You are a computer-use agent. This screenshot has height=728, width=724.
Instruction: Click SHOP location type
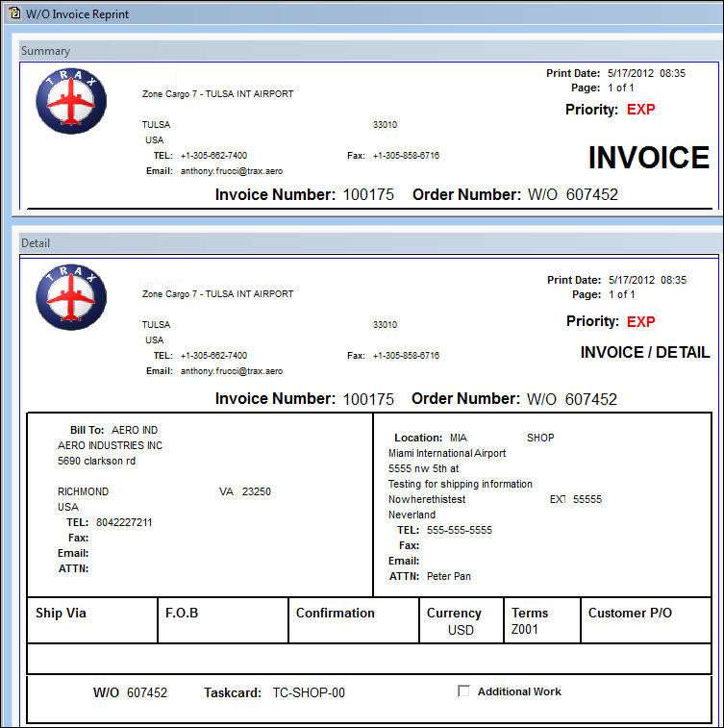pos(540,438)
